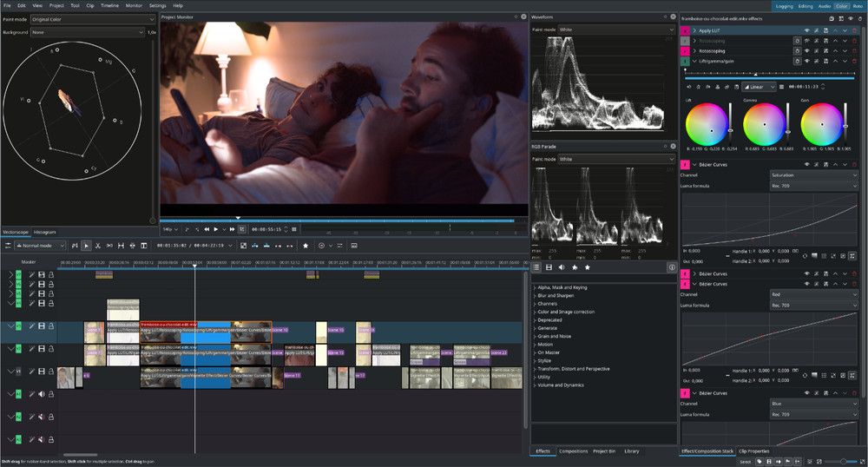This screenshot has width=868, height=467.
Task: Switch to Clip Properties tab
Action: [x=754, y=451]
